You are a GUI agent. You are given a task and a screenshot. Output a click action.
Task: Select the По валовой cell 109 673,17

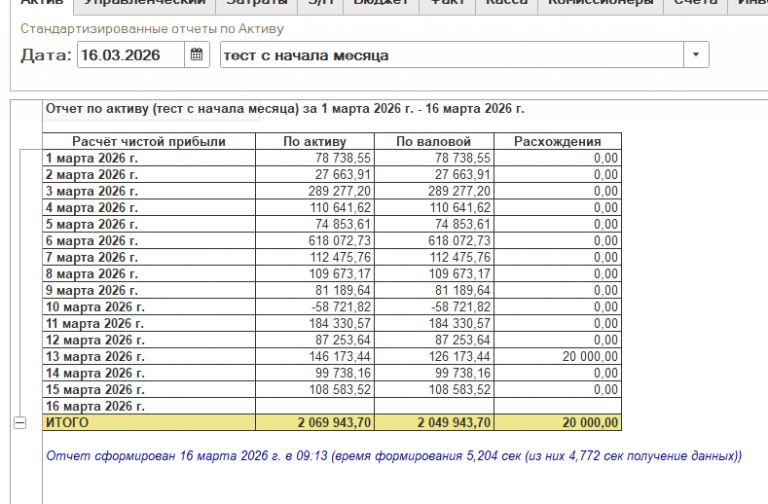pos(434,274)
